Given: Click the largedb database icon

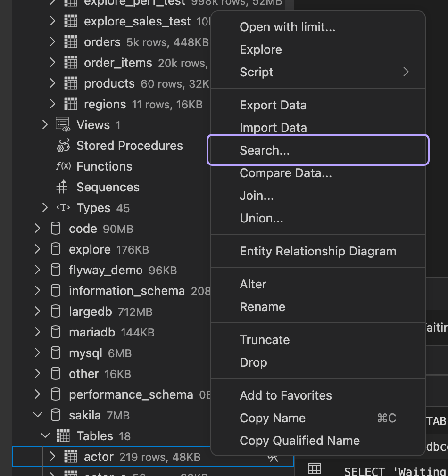Looking at the screenshot, I should pos(55,311).
